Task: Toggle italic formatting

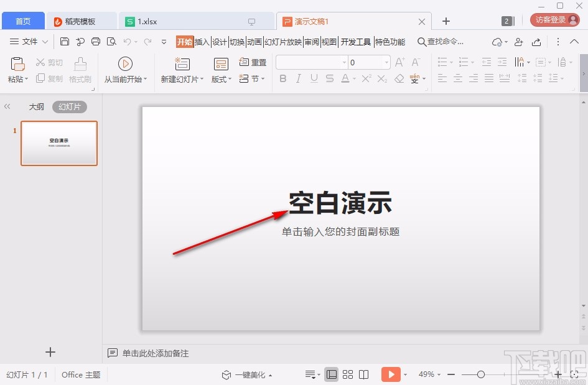Action: [298, 78]
